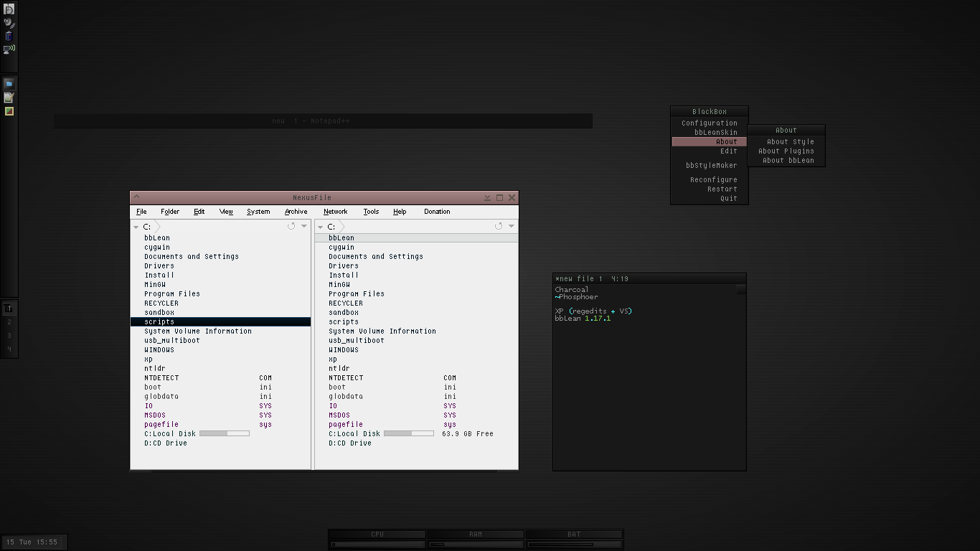Open the View menu in NexusFile
Viewport: 980px width, 551px height.
pyautogui.click(x=226, y=212)
